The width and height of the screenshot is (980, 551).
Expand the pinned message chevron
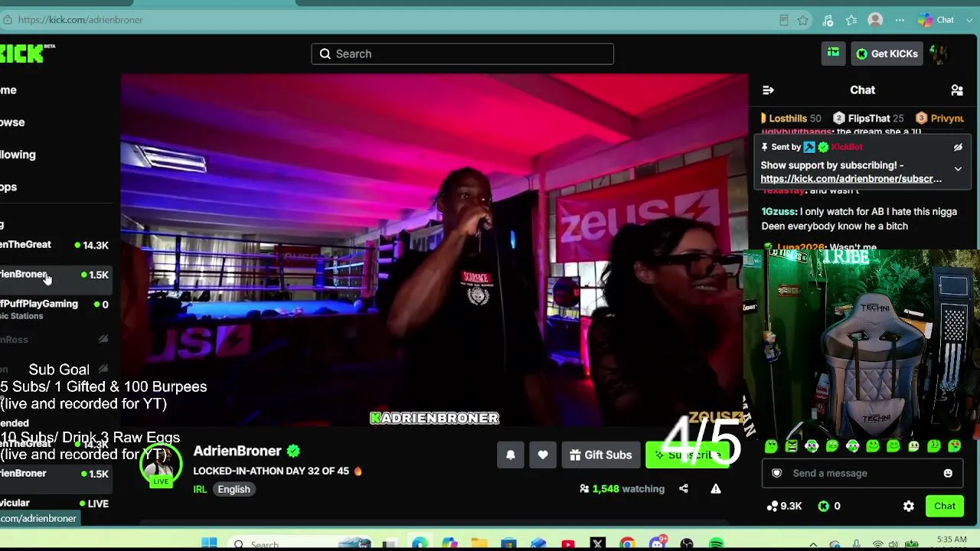[958, 169]
